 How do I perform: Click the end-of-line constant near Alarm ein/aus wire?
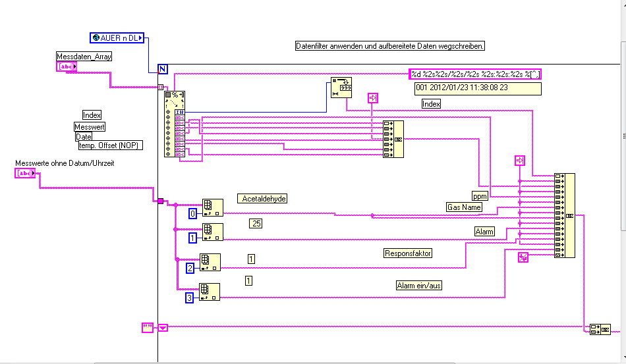click(523, 257)
